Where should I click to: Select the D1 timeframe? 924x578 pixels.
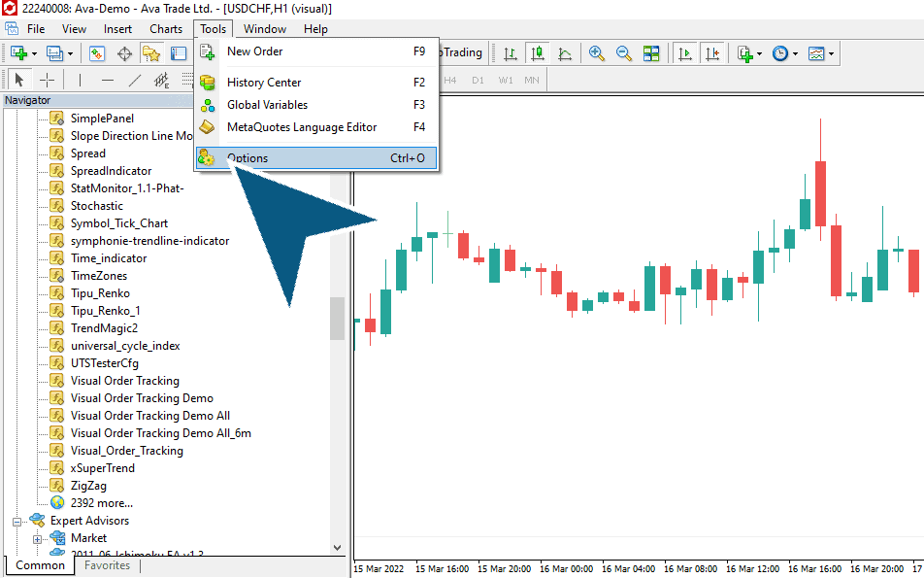pyautogui.click(x=478, y=81)
